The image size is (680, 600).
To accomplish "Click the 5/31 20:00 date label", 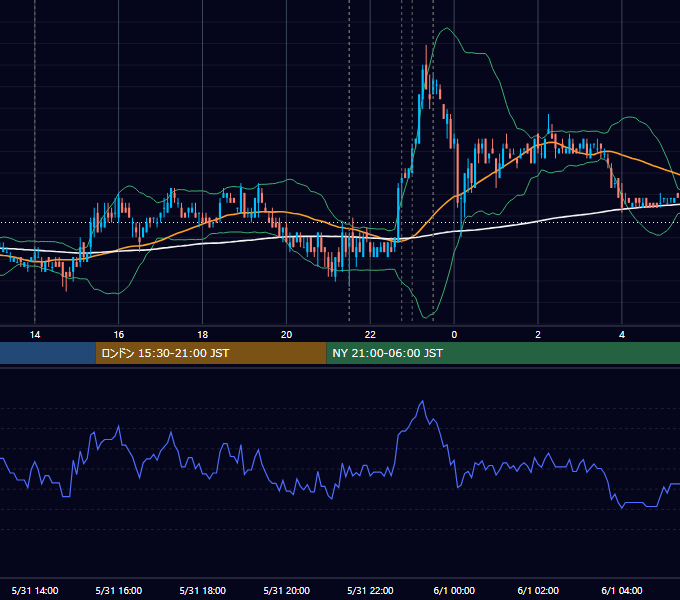I will pyautogui.click(x=286, y=590).
